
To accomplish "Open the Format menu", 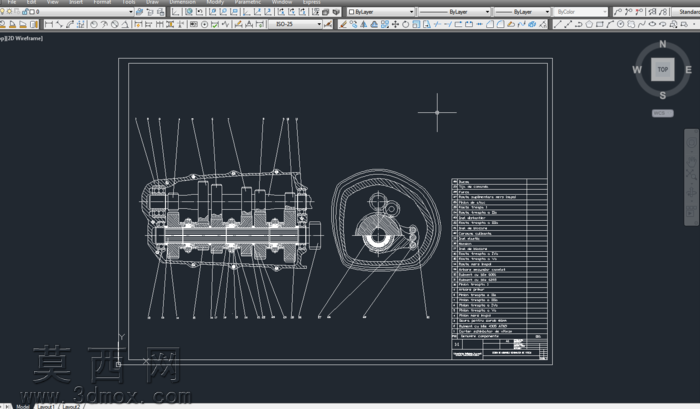I will click(102, 2).
